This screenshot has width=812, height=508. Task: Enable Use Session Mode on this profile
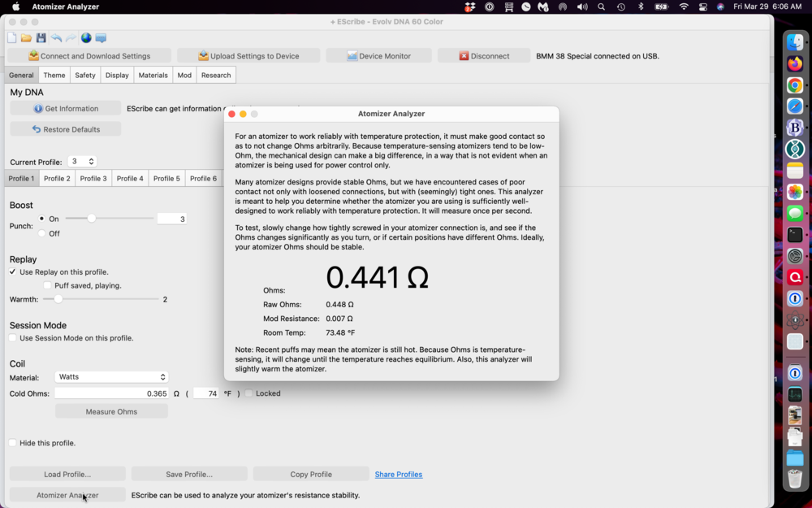pyautogui.click(x=13, y=338)
